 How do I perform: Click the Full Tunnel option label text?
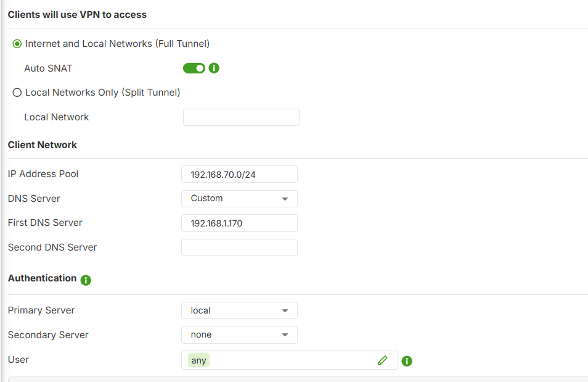(x=117, y=44)
